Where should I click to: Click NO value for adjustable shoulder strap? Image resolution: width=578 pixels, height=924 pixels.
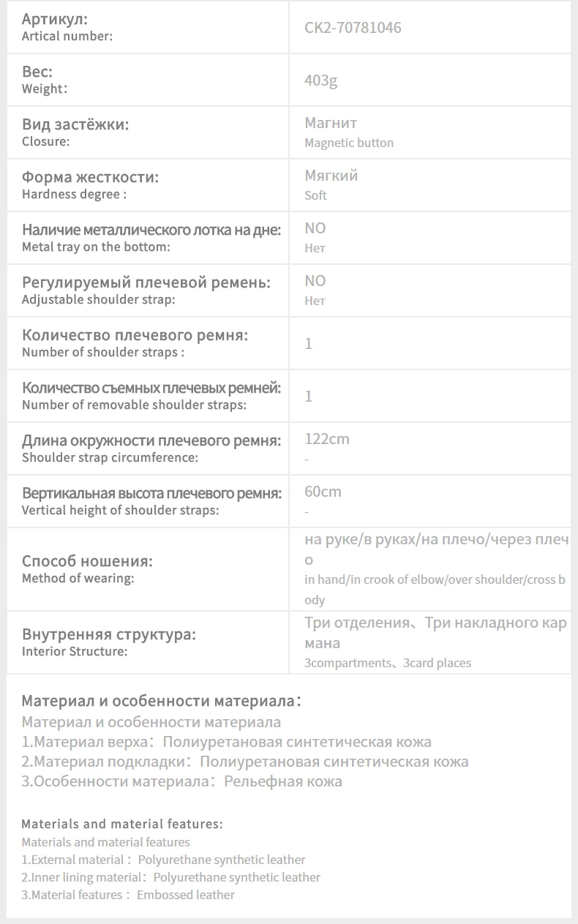coord(315,281)
